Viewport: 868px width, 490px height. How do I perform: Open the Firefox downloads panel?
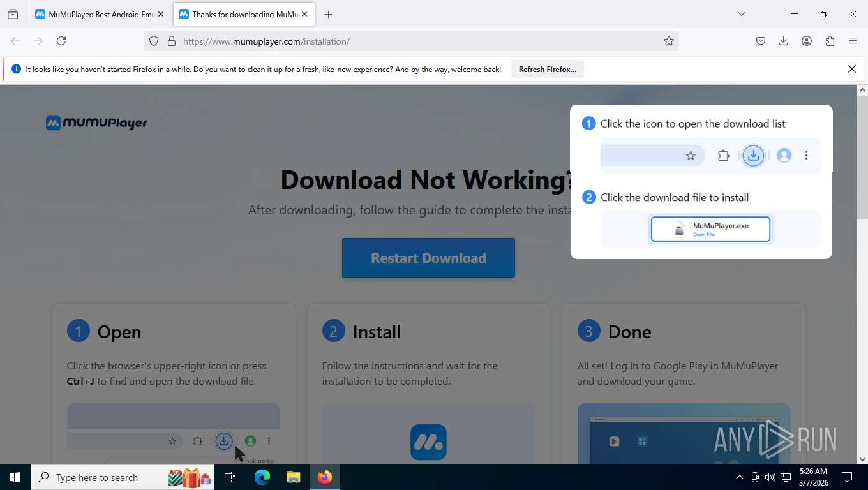click(784, 41)
